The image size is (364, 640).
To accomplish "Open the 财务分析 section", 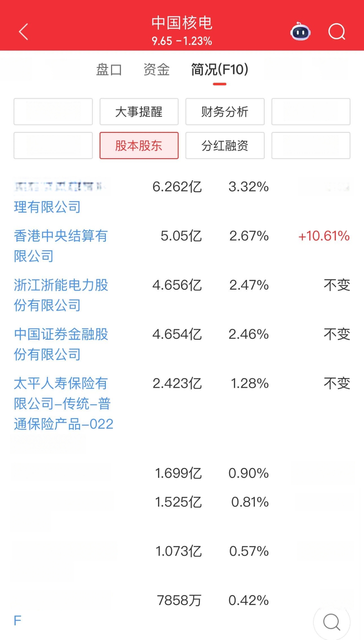I will pos(225,112).
